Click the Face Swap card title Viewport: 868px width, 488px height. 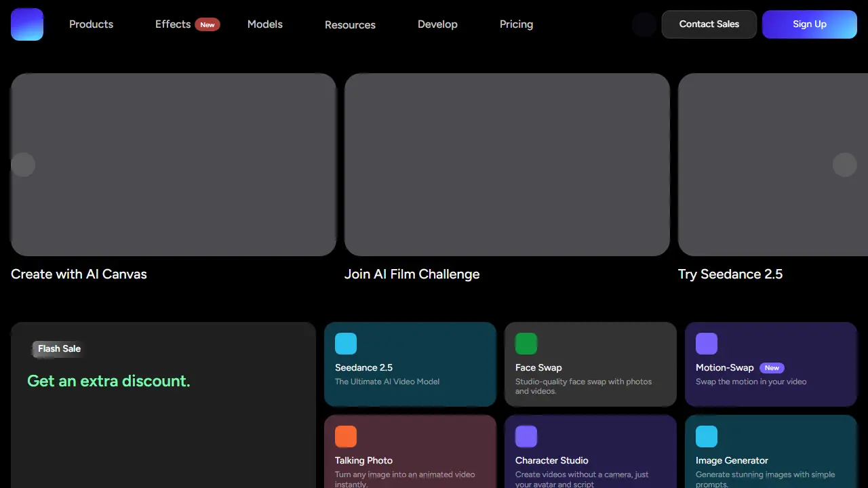pos(538,367)
